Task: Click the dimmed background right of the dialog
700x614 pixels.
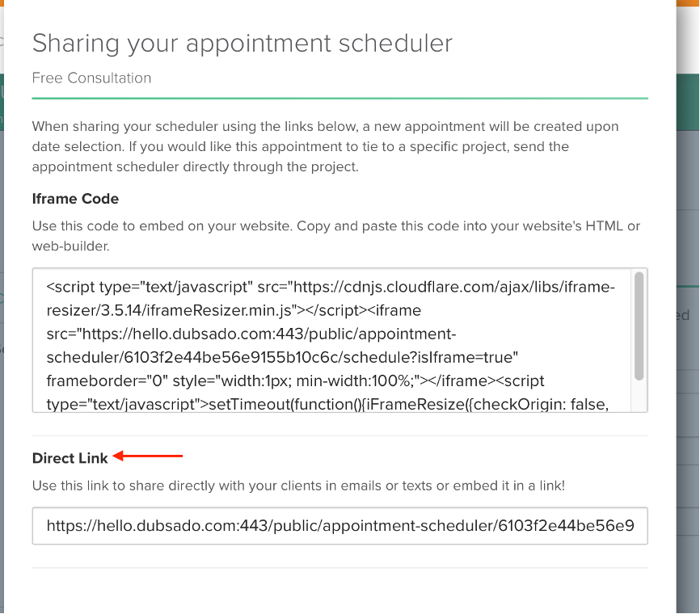Action: (688, 402)
